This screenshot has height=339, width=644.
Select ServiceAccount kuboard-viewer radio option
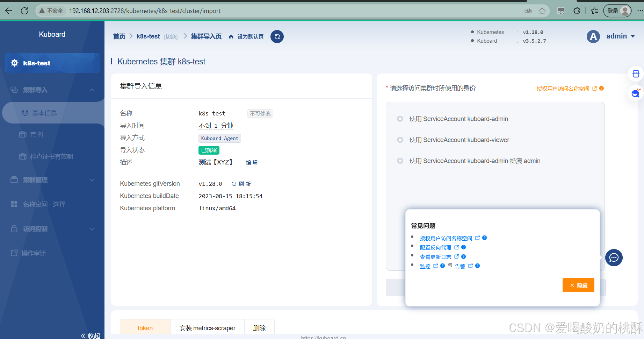point(400,140)
